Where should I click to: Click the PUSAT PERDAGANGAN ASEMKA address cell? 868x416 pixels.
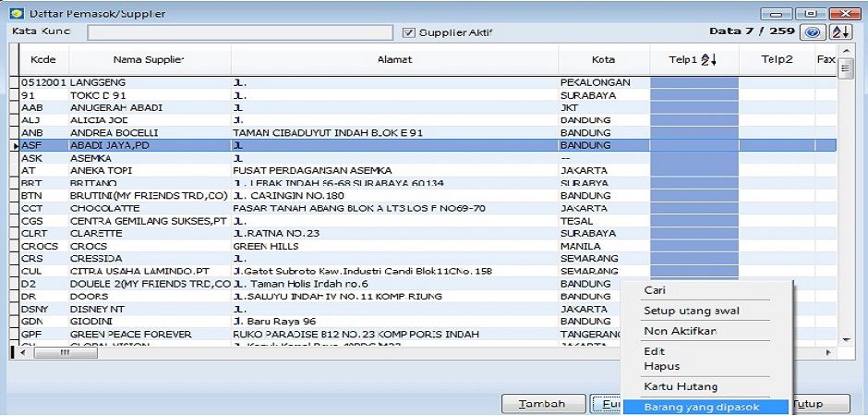point(394,171)
